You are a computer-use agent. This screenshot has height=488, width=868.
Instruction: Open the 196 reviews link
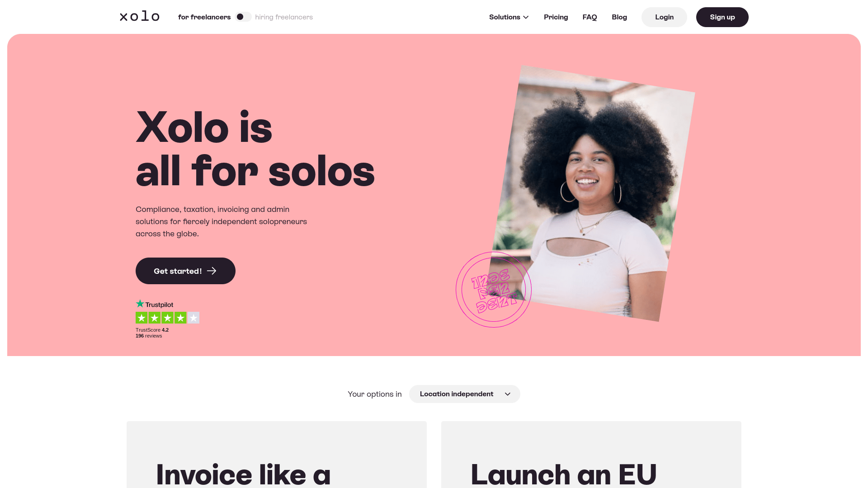(x=149, y=336)
